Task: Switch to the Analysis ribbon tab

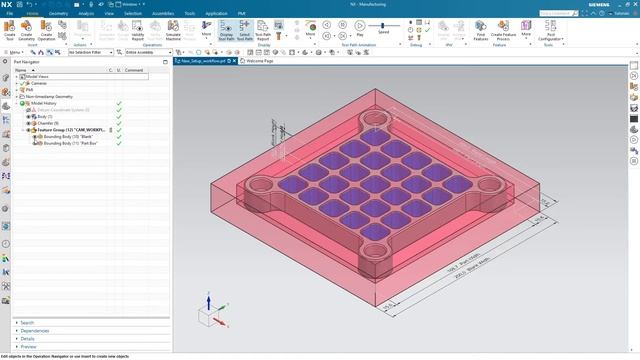Action: click(x=86, y=13)
